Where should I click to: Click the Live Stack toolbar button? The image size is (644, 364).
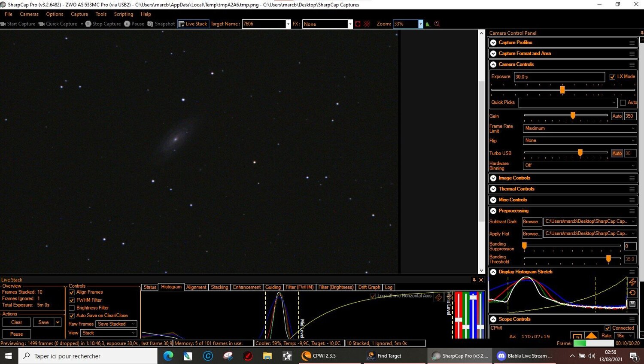pos(193,24)
